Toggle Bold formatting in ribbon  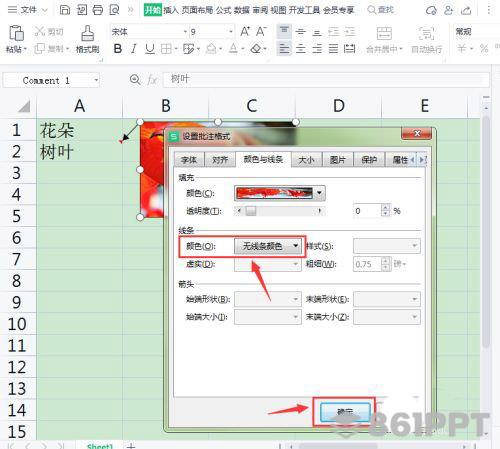(x=117, y=49)
